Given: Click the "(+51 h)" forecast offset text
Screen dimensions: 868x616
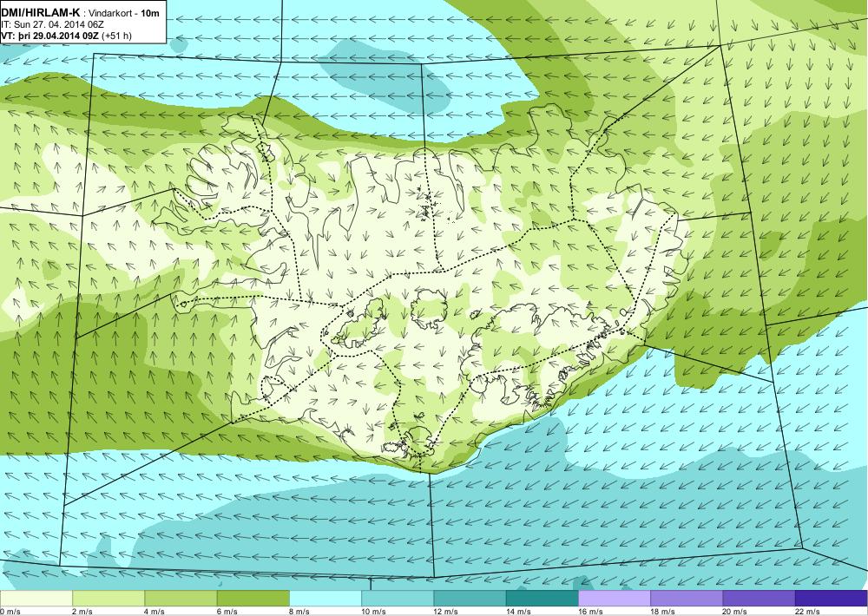Looking at the screenshot, I should click(117, 36).
